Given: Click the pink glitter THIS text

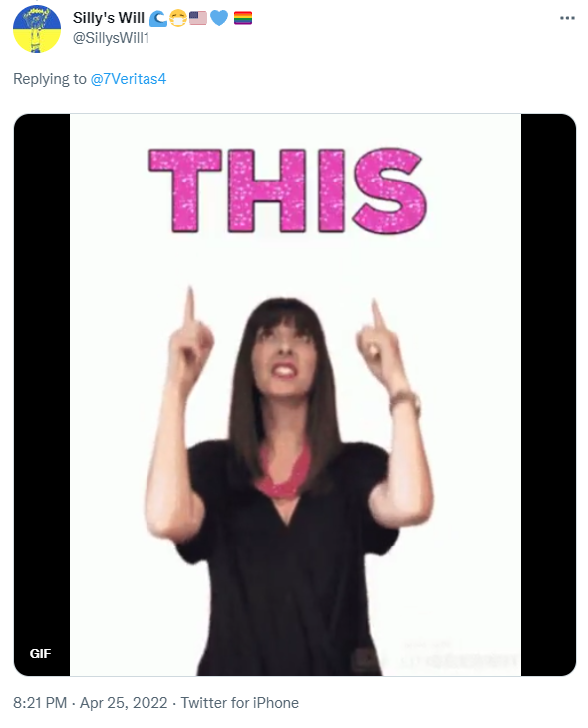Looking at the screenshot, I should [287, 190].
